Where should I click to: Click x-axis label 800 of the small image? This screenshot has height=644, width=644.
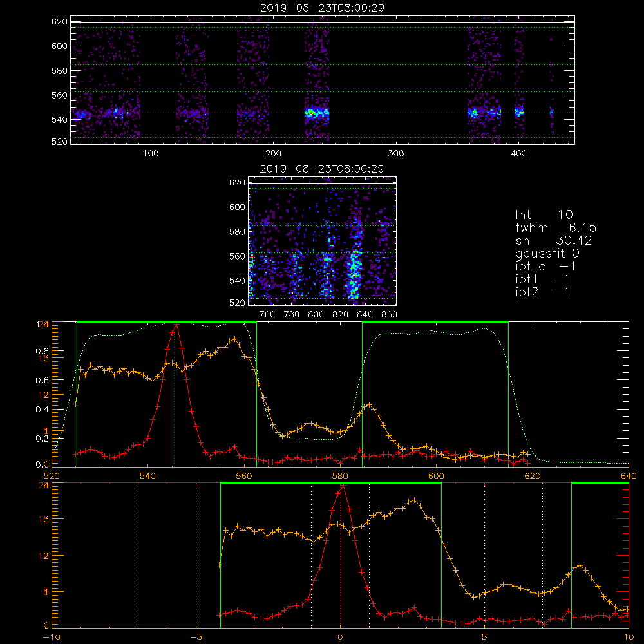pyautogui.click(x=316, y=315)
